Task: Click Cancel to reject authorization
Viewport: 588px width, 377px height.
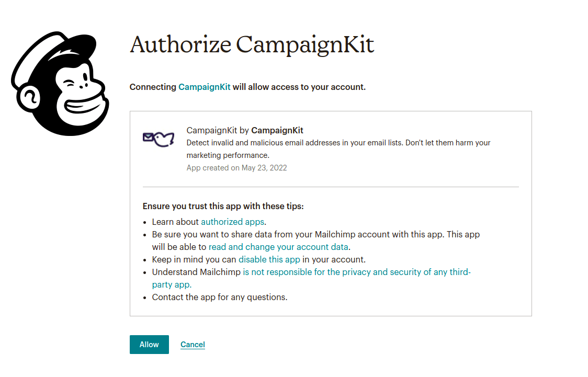Action: point(193,345)
